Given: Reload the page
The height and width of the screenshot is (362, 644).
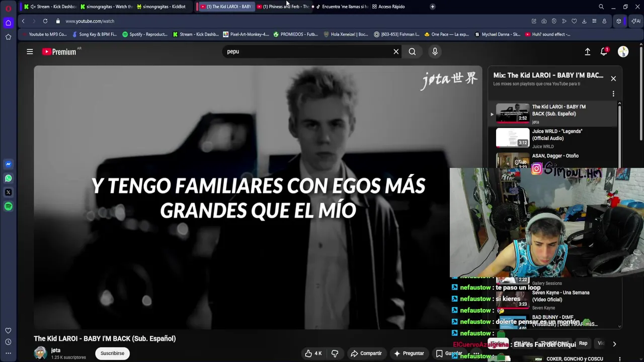Looking at the screenshot, I should (x=45, y=21).
